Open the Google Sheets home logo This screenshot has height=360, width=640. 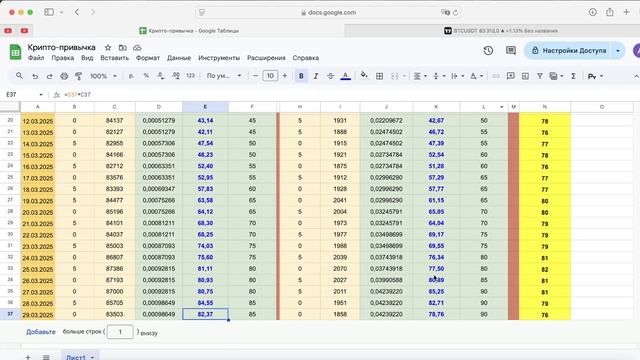(x=15, y=52)
